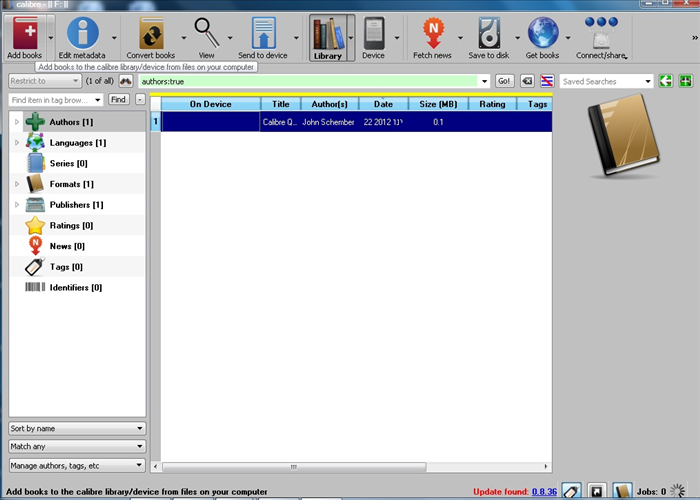Open the Device dropdown arrow
700x500 pixels.
coord(397,38)
